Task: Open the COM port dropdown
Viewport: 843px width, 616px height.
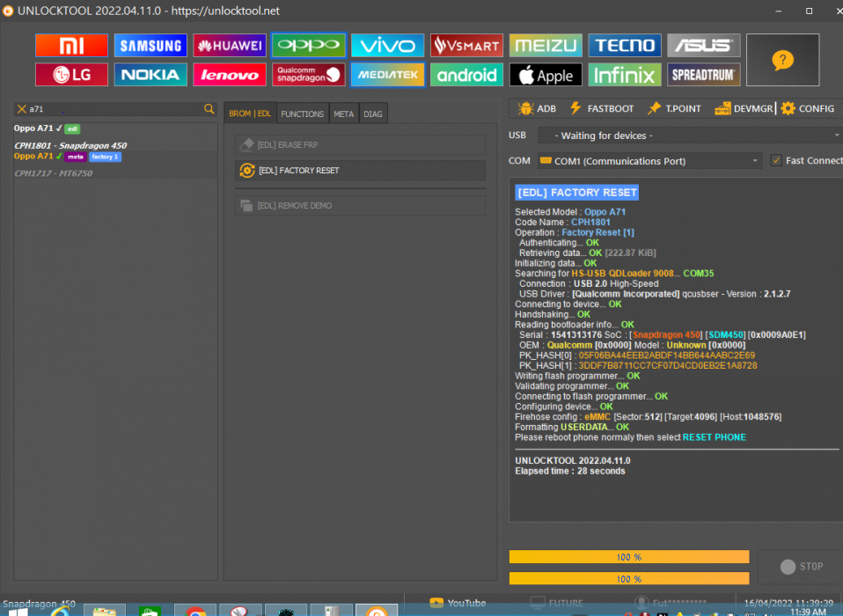Action: point(649,161)
